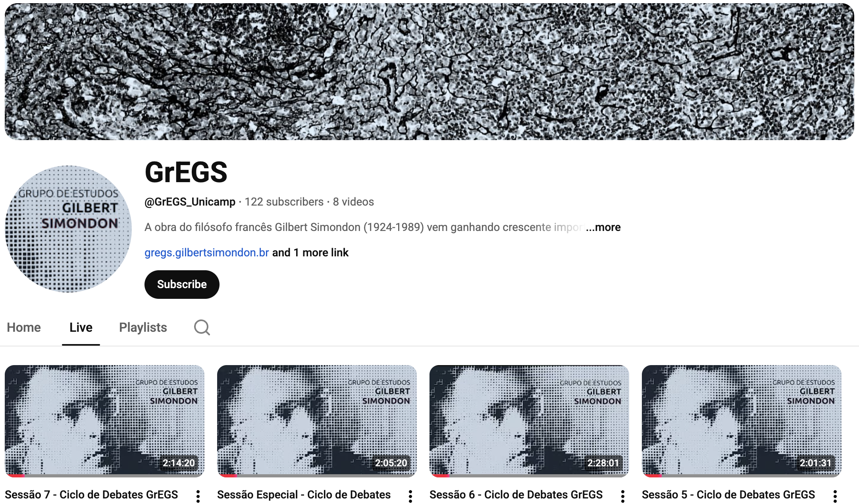Open the Sessão 6 thumbnail lasting 2:28:01

[530, 421]
